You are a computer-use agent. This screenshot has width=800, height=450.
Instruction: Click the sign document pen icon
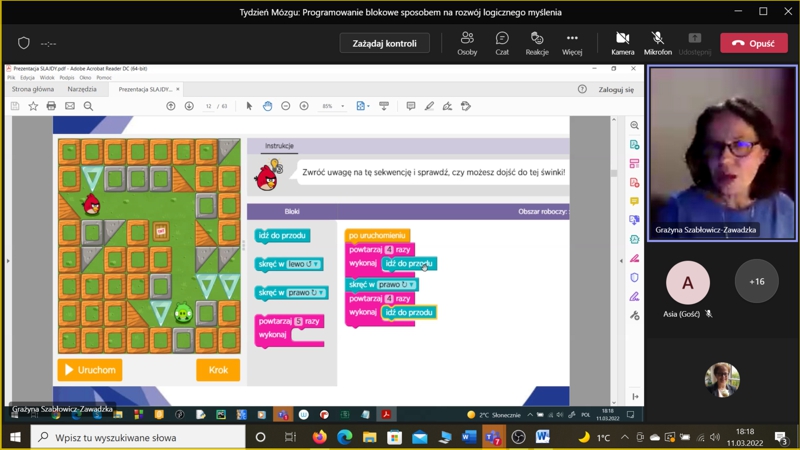click(447, 106)
